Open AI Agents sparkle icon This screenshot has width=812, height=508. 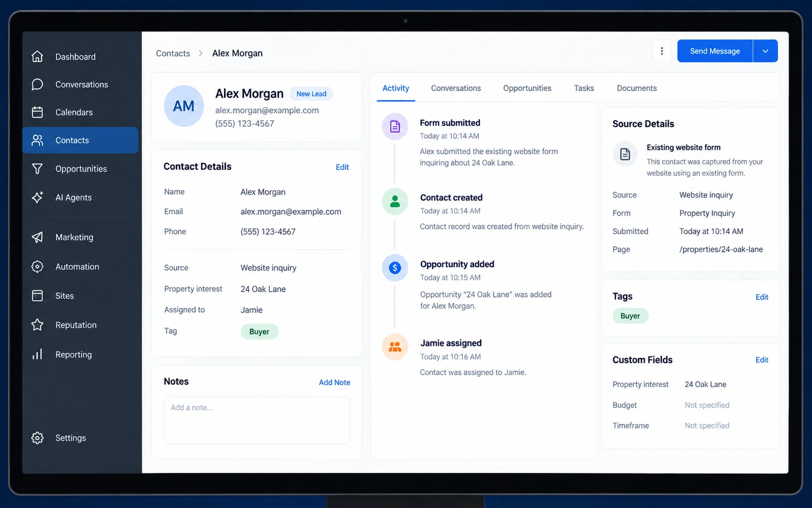click(x=37, y=197)
